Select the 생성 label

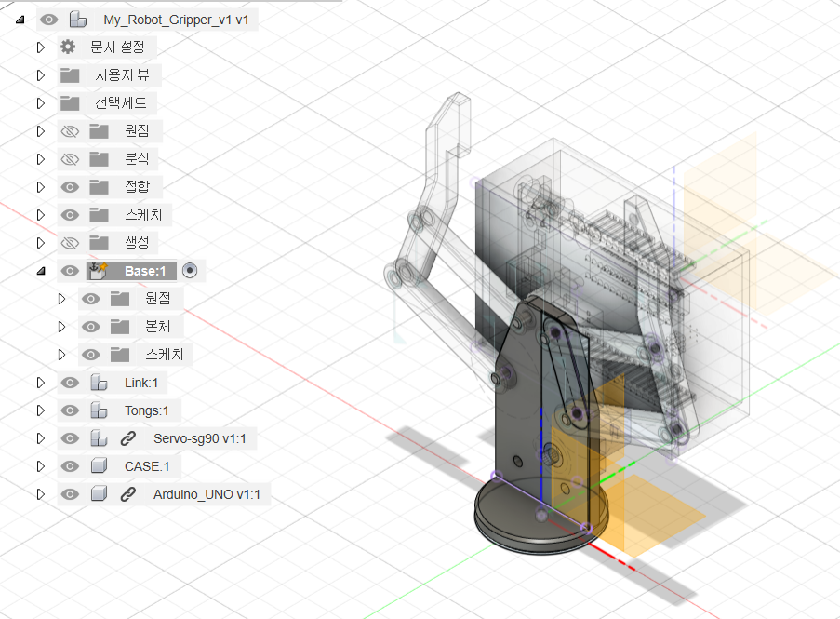[137, 242]
